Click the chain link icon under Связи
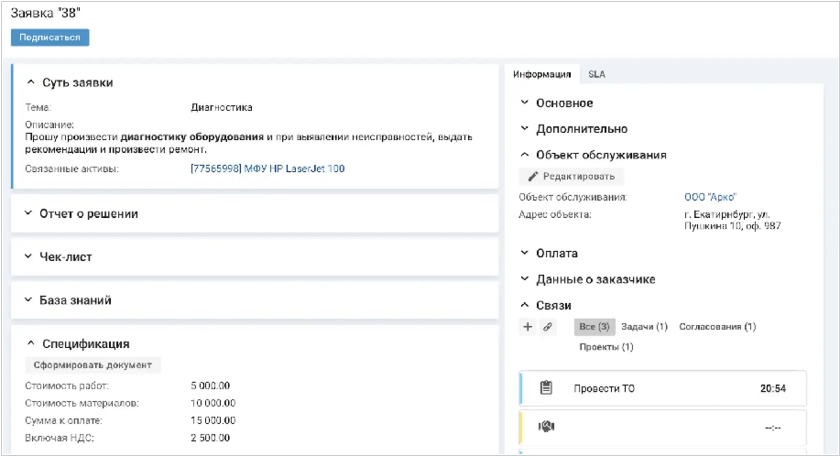This screenshot has width=840, height=456. pyautogui.click(x=548, y=327)
